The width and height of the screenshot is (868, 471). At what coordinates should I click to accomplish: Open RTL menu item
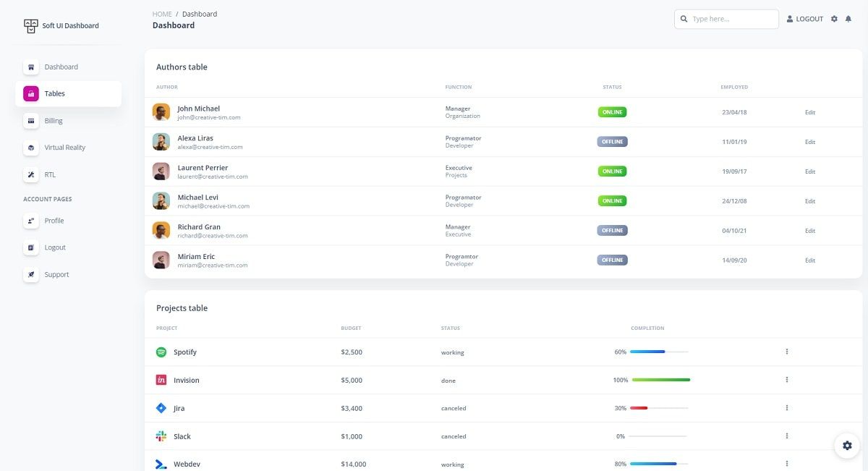click(68, 174)
